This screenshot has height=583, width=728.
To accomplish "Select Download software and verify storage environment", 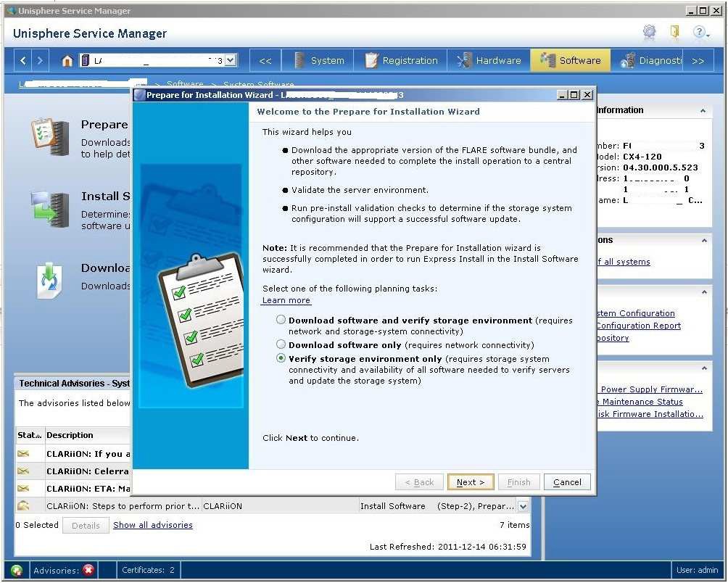I will 281,320.
